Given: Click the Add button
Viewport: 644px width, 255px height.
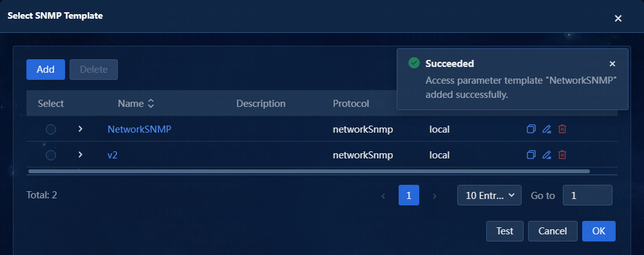Looking at the screenshot, I should point(46,70).
